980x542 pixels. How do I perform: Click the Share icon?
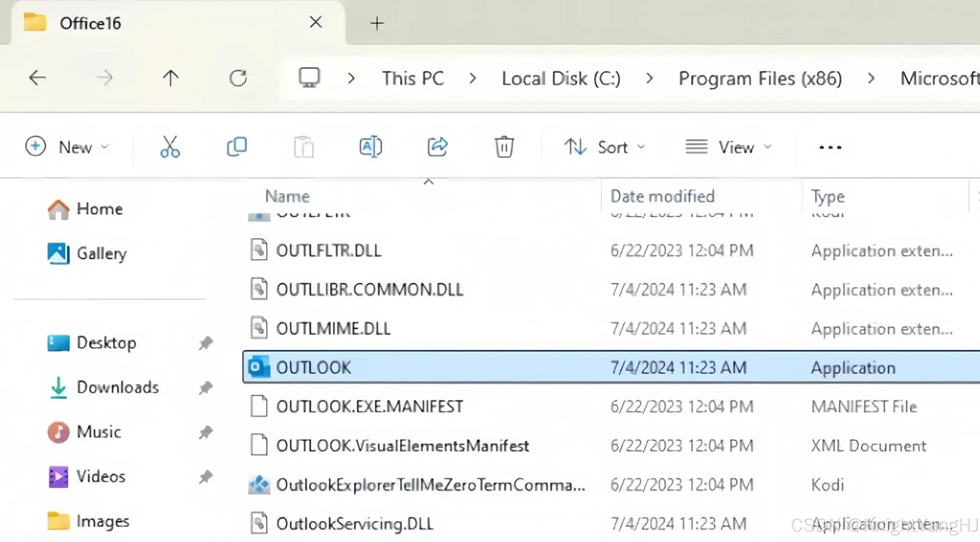437,147
